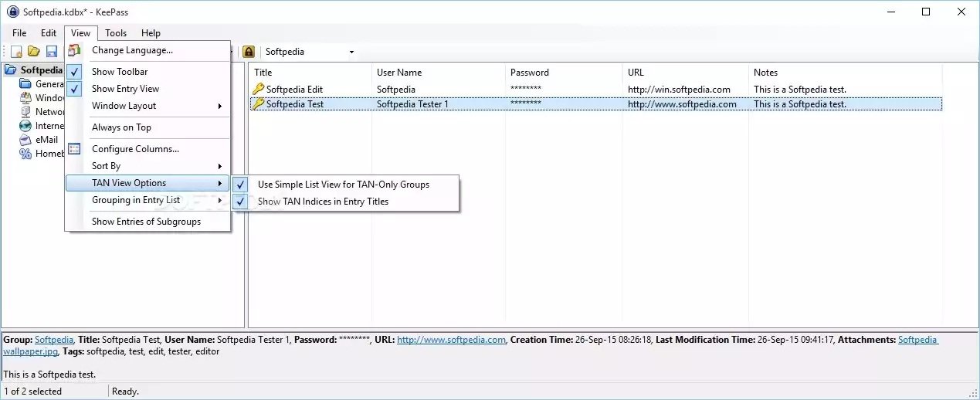Select the Internet globe group icon
The image size is (980, 400).
25,126
